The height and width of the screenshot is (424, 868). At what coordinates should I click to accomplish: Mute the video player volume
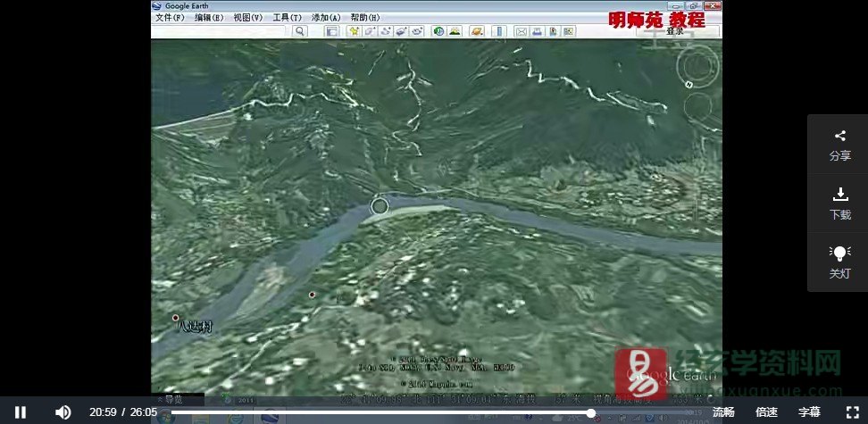[x=63, y=412]
